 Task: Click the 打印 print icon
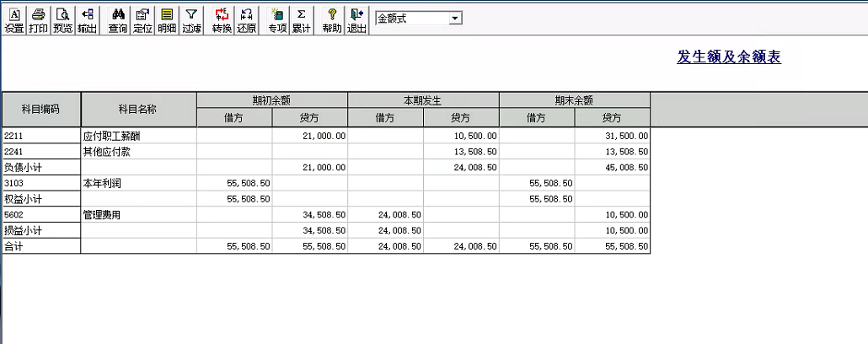38,21
